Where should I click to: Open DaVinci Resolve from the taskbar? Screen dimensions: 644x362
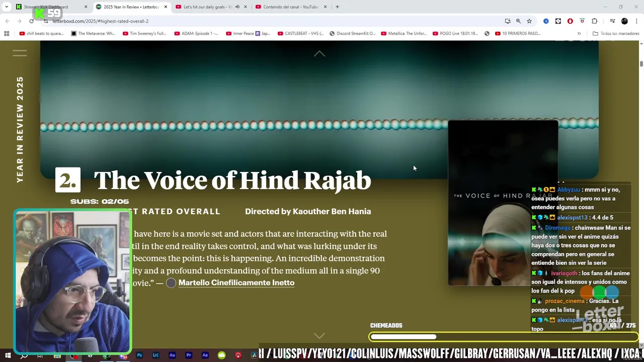(254, 355)
